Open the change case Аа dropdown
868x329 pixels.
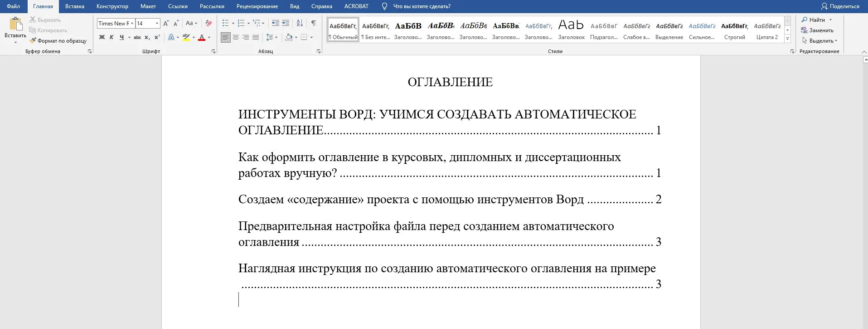[192, 23]
